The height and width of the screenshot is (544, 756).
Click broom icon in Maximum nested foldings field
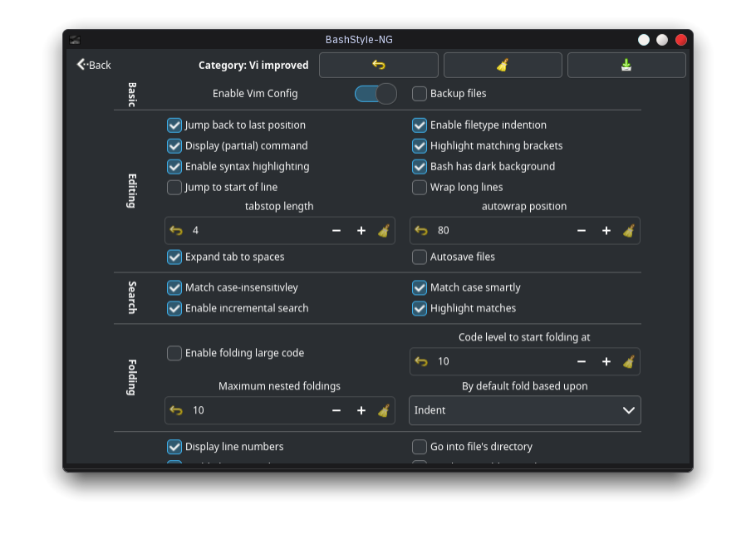[x=384, y=410]
